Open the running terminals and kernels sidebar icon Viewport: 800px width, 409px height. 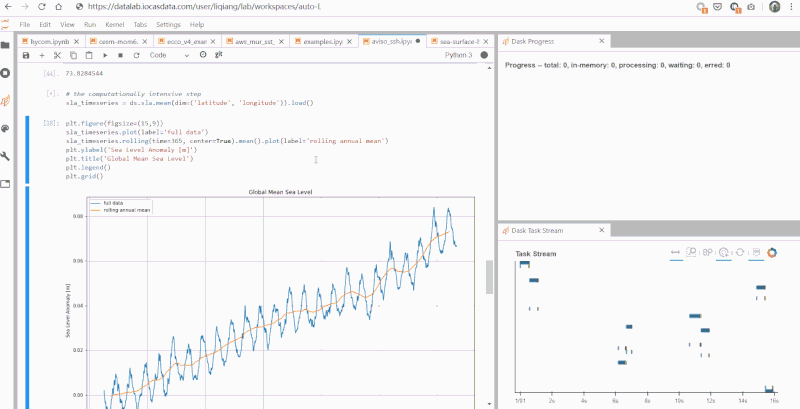click(x=5, y=73)
